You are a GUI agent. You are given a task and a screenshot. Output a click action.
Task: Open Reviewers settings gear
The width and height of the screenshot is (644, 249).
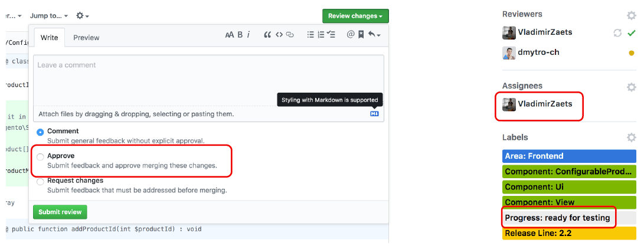coord(631,15)
